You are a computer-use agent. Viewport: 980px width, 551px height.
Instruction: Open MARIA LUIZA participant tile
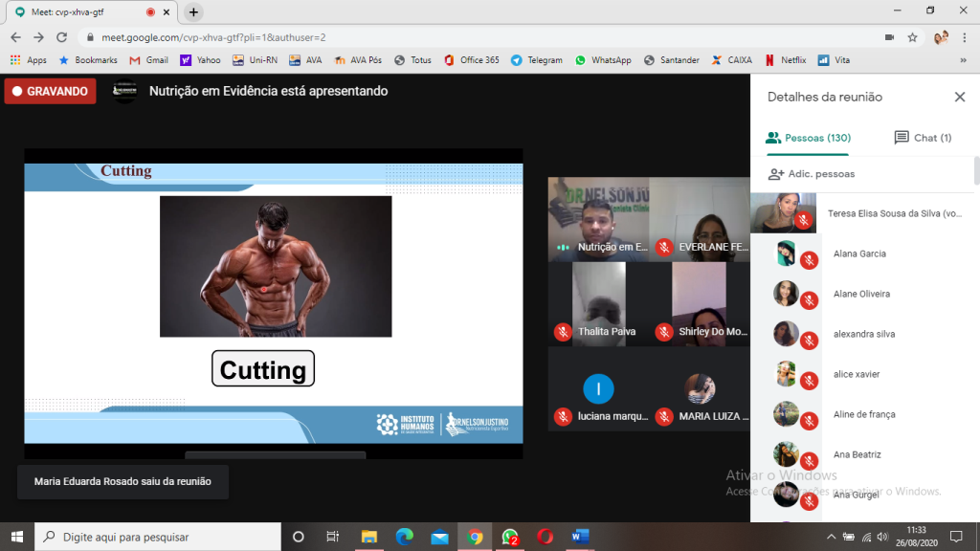click(700, 389)
